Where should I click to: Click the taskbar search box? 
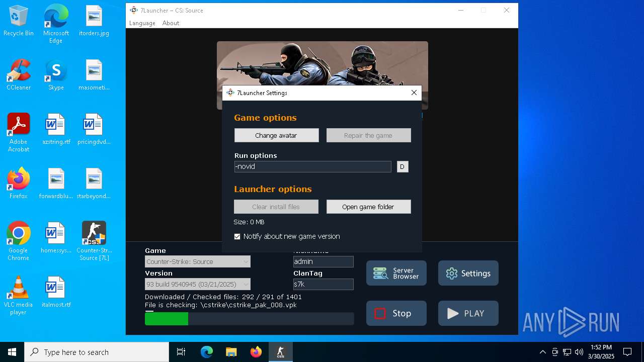97,352
